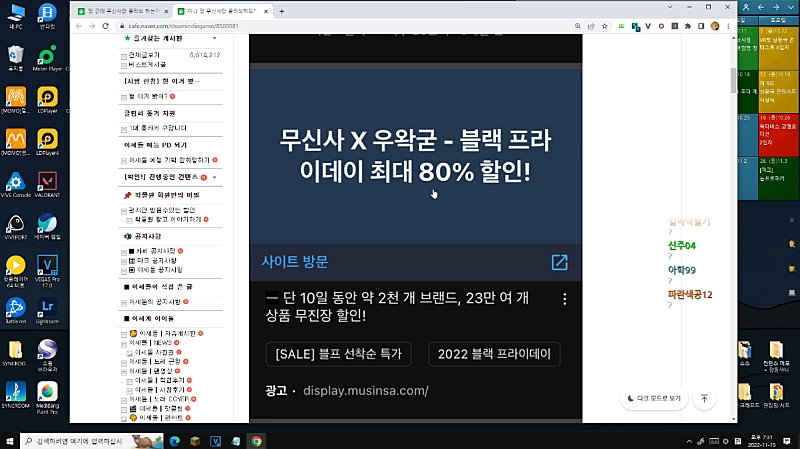Open the Extensions puzzle piece menu
Image resolution: width=800 pixels, height=449 pixels.
click(x=688, y=26)
